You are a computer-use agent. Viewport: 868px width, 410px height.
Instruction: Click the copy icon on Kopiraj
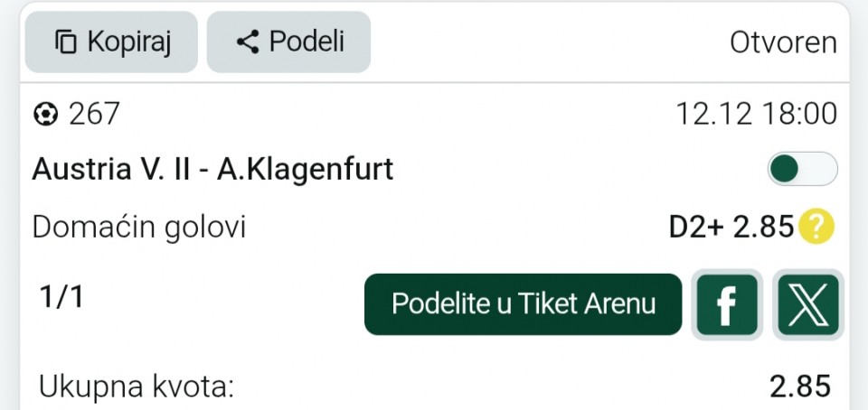tap(66, 42)
